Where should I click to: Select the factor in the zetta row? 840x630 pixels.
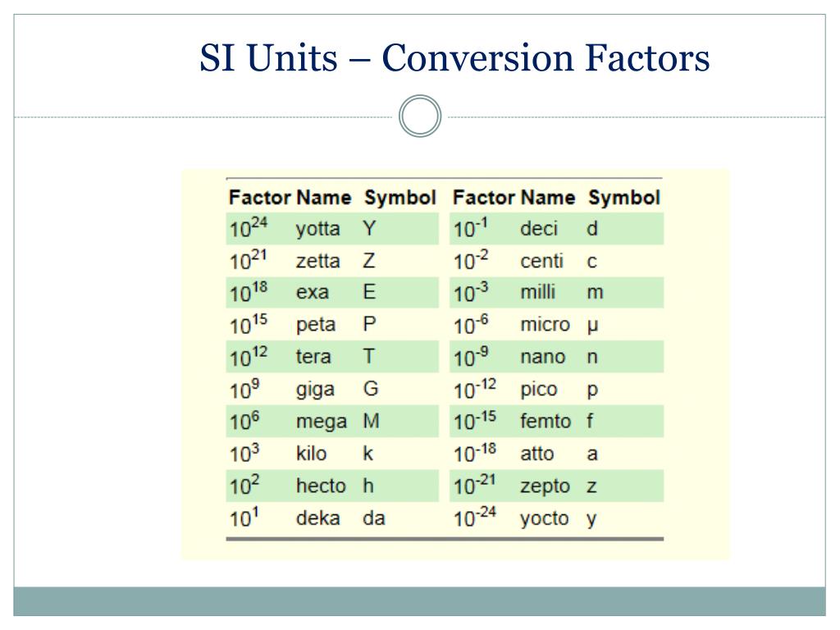248,259
